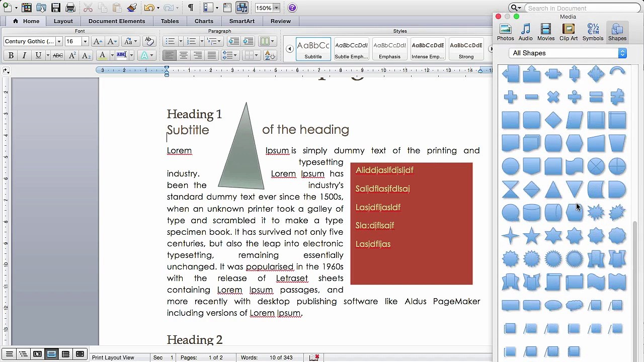The width and height of the screenshot is (644, 362).
Task: Select the not-equal math shape
Action: coord(617,97)
